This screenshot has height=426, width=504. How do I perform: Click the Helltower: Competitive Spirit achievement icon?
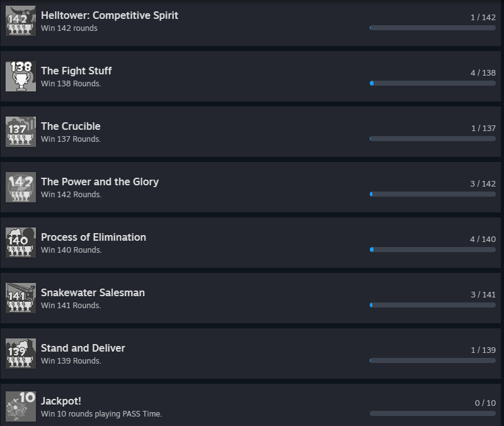click(21, 21)
